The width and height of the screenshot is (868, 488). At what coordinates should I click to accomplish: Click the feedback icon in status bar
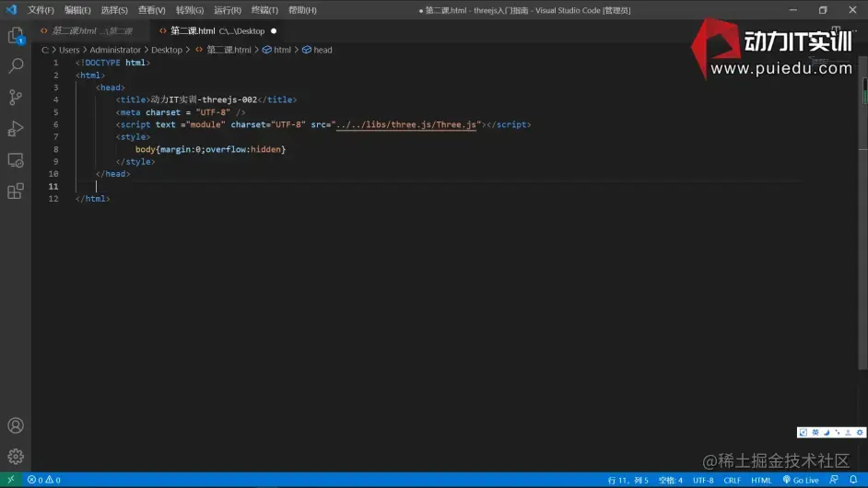[834, 480]
